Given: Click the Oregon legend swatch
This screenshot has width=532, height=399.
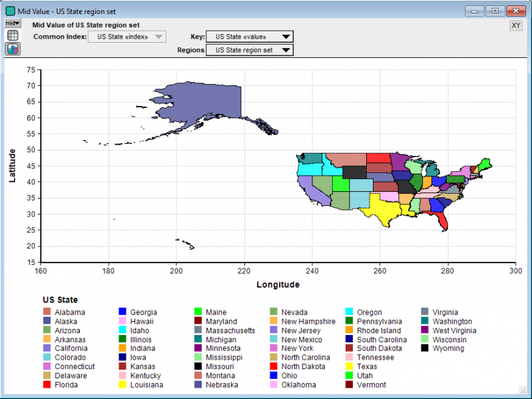Looking at the screenshot, I should pyautogui.click(x=349, y=312).
